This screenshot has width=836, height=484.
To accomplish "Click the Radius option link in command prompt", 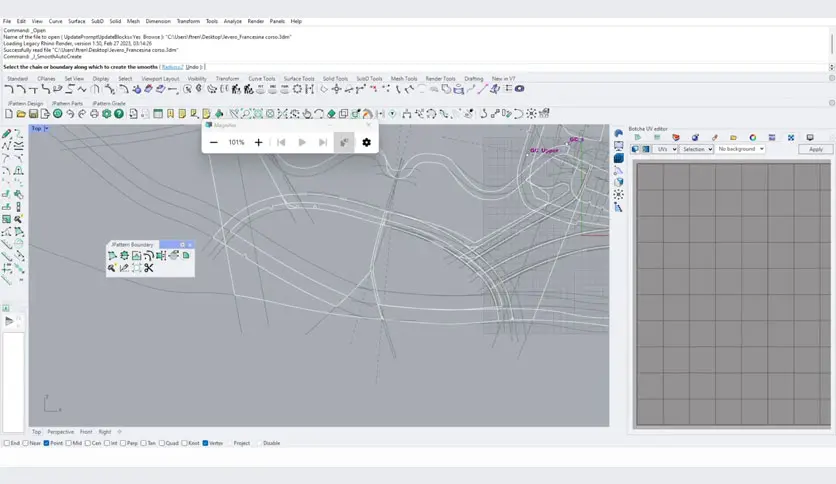I will tap(172, 67).
